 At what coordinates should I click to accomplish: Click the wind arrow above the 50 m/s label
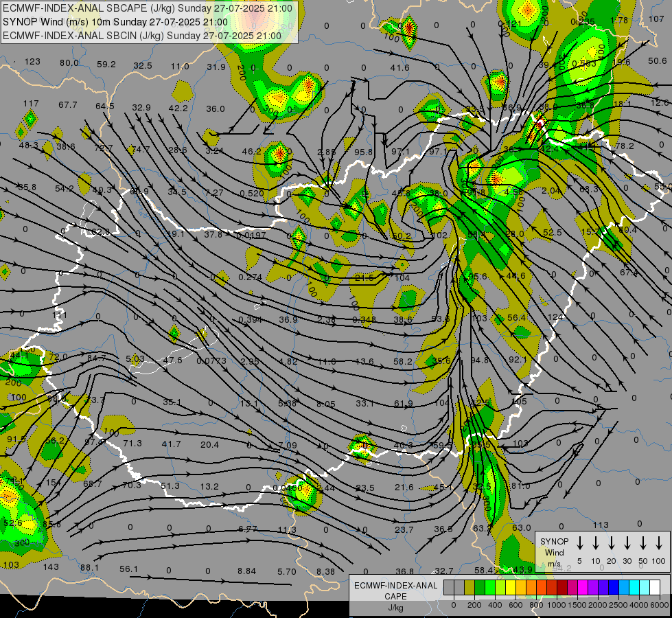pyautogui.click(x=643, y=542)
